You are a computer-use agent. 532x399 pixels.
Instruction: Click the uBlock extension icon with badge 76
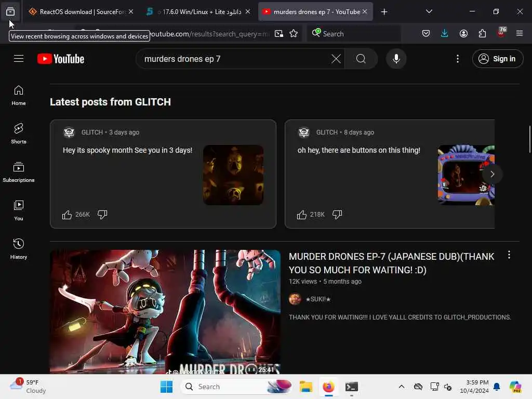[x=501, y=33]
